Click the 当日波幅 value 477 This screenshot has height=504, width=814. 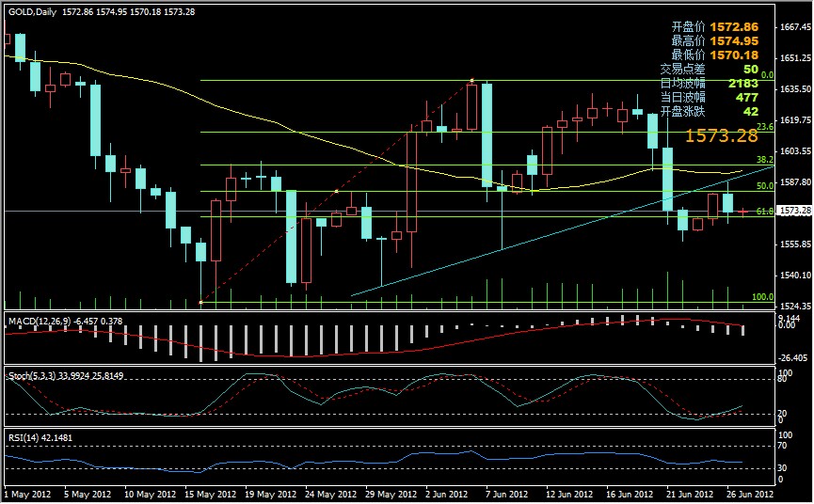click(x=746, y=97)
